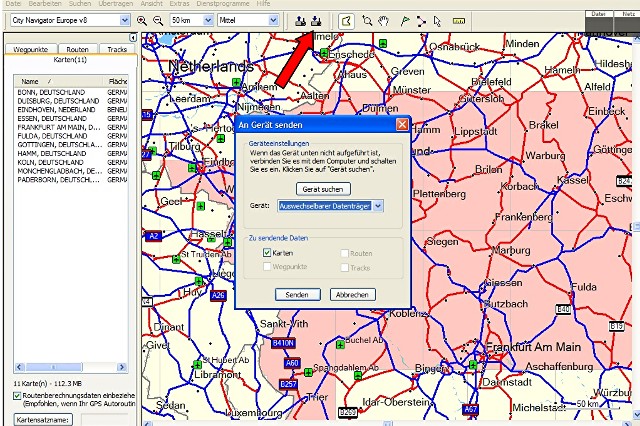Open the Bearbeiten menu
Image resolution: width=640 pixels, height=426 pixels.
(x=45, y=3)
